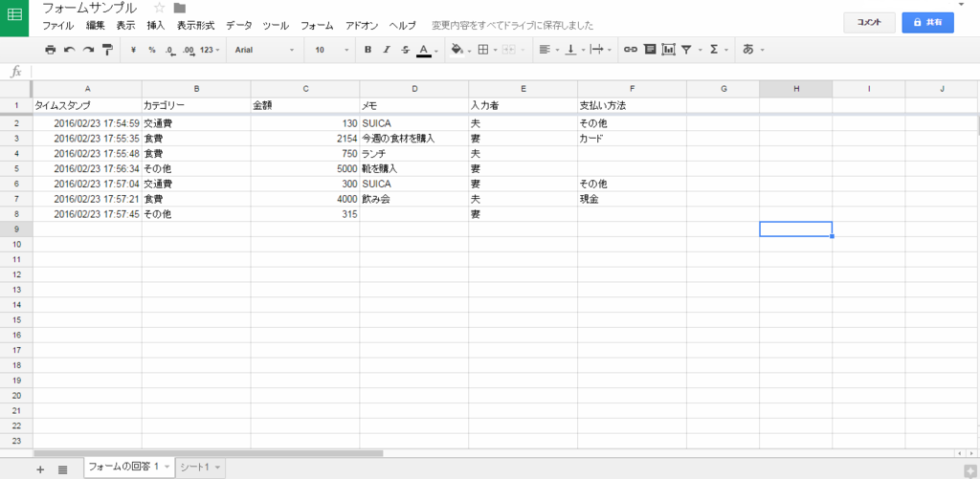Click the cell with amount 5000

[x=305, y=168]
